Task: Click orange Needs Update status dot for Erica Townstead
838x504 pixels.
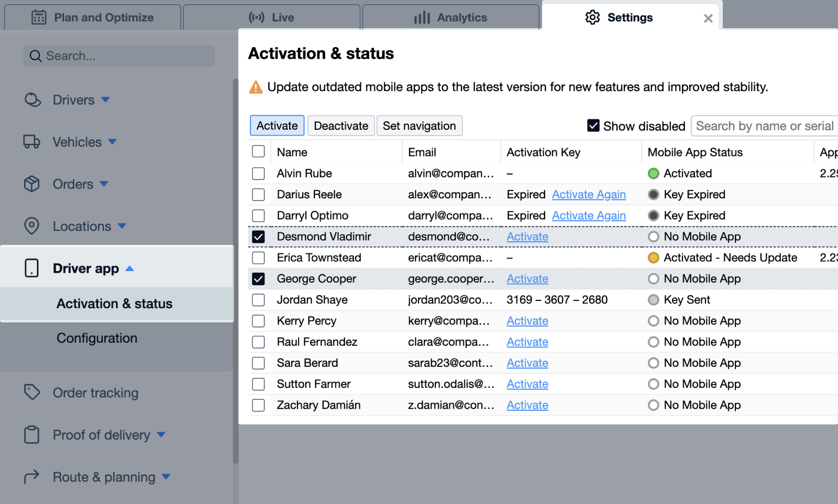Action: (x=653, y=257)
